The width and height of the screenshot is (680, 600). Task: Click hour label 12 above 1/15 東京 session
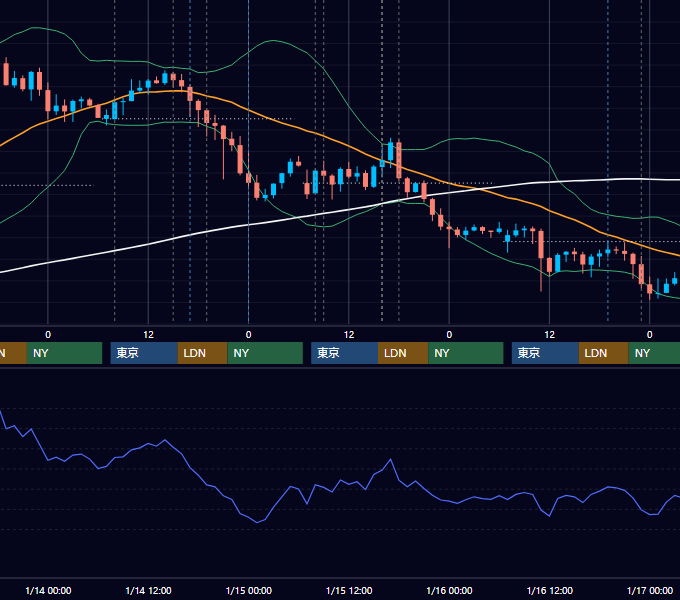pos(349,335)
